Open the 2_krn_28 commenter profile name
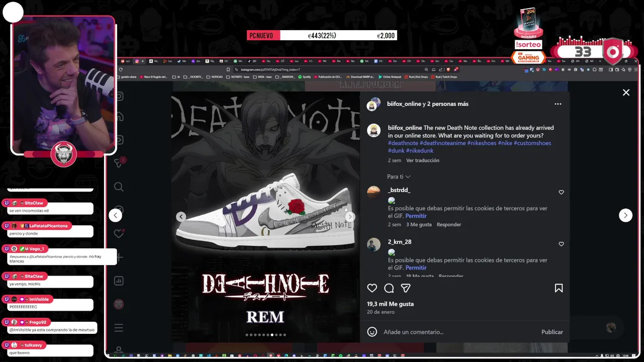The width and height of the screenshot is (644, 362). coord(399,242)
